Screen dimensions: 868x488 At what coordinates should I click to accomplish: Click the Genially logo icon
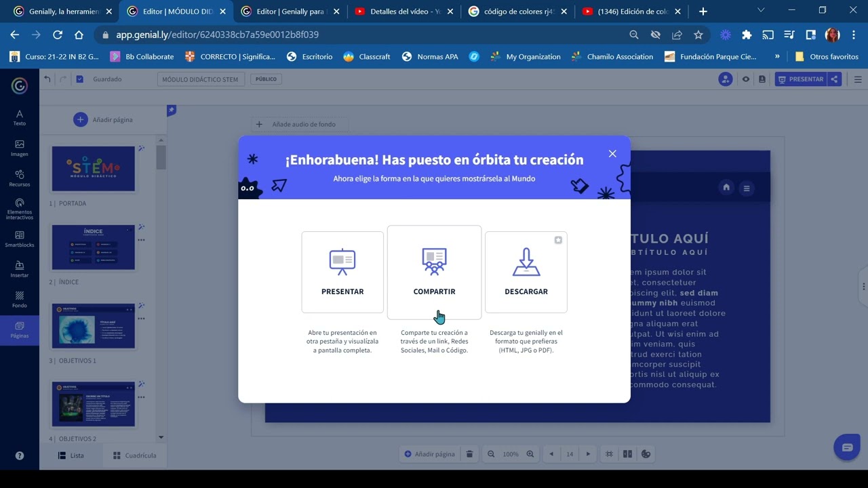tap(20, 85)
